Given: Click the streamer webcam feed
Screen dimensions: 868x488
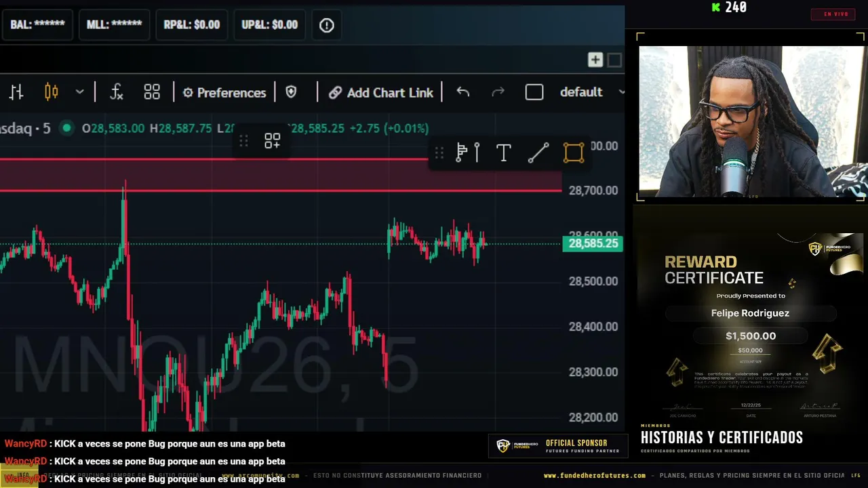Looking at the screenshot, I should pyautogui.click(x=751, y=121).
